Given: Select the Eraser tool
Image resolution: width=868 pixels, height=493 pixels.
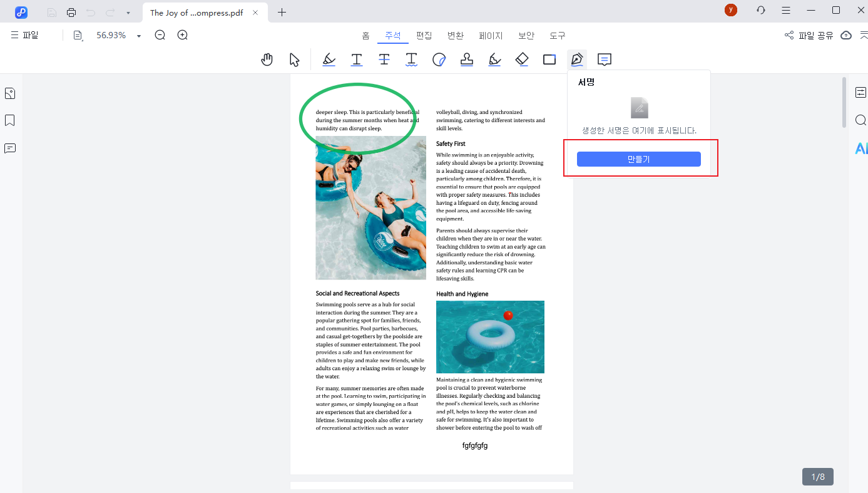Looking at the screenshot, I should [522, 60].
